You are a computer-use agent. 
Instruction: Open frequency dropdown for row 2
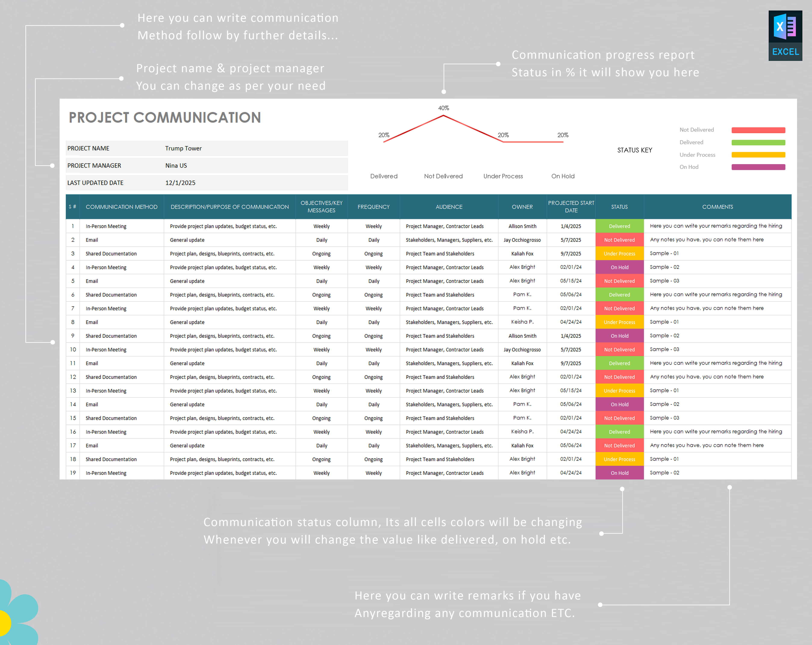pos(373,240)
